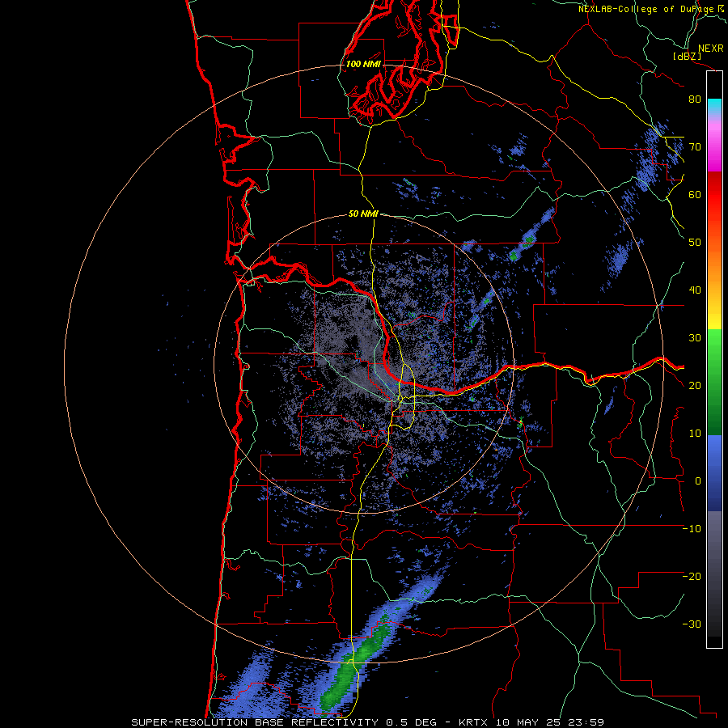
Task: Click the -20 value on the dBZ scale
Action: 692,577
